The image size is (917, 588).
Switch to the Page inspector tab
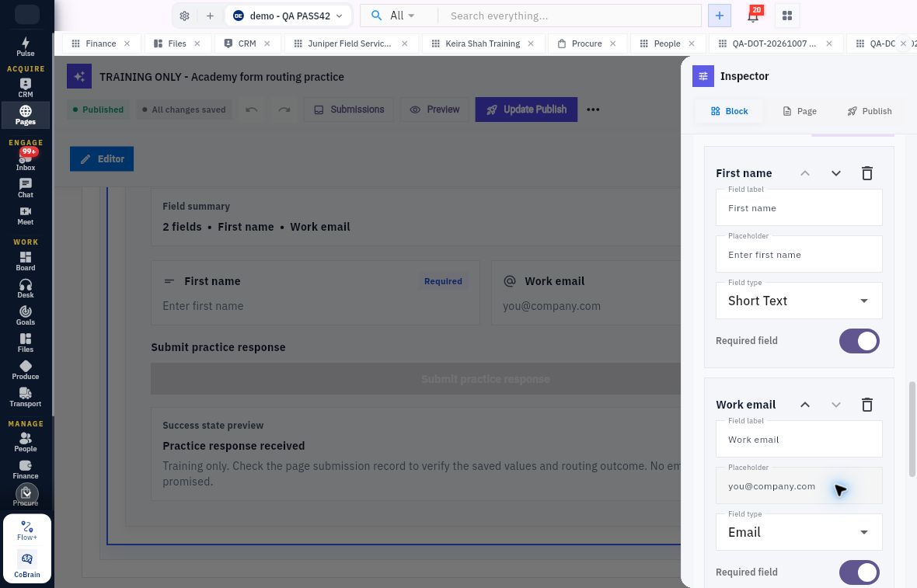click(800, 111)
